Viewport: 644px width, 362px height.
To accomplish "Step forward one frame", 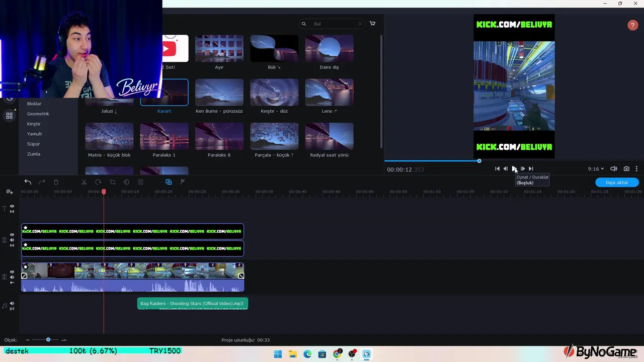I will point(522,169).
